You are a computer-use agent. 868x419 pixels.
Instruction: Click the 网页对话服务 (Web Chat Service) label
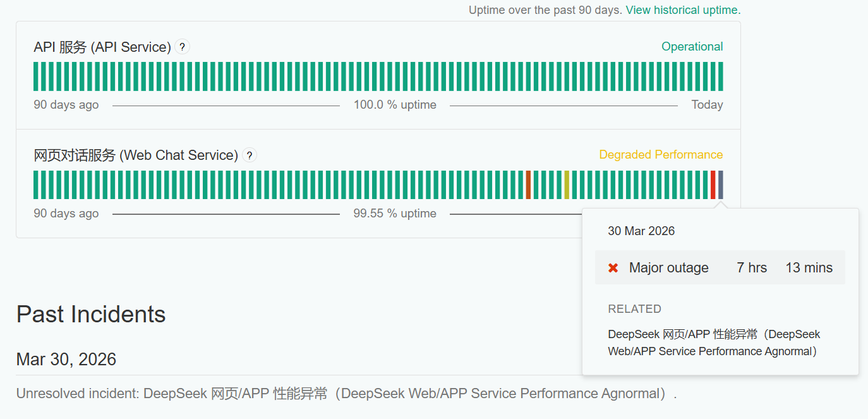[x=136, y=155]
